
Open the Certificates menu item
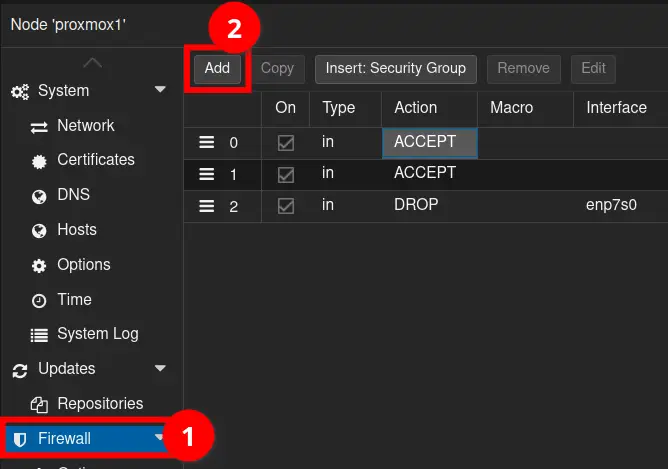pos(92,160)
